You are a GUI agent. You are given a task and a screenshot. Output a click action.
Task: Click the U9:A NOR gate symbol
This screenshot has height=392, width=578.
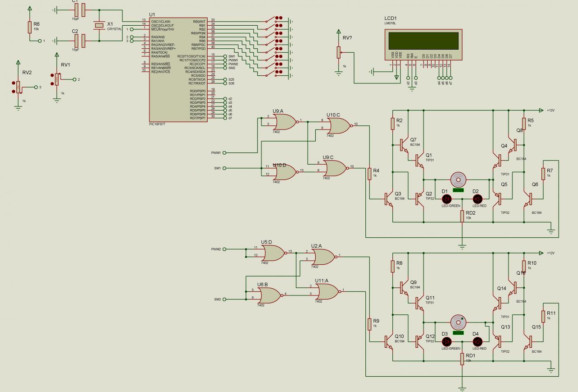pyautogui.click(x=283, y=121)
